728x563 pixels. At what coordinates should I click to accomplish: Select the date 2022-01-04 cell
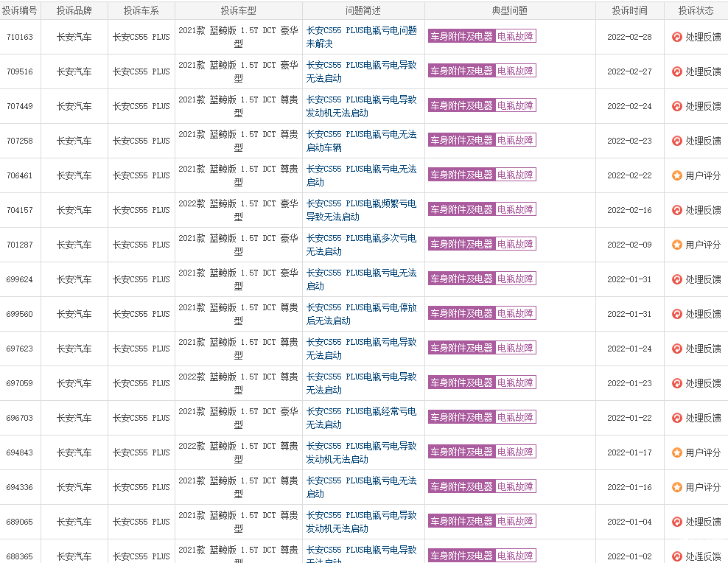[x=629, y=522]
